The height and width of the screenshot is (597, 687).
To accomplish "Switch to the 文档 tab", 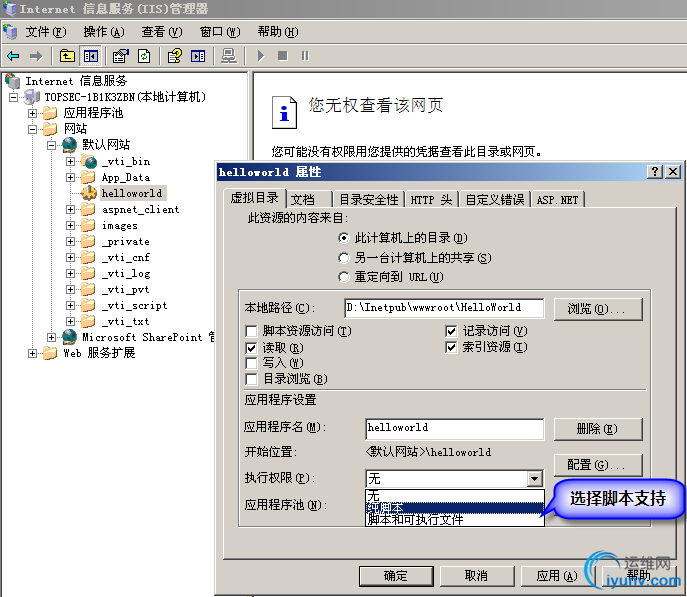I will coord(309,199).
